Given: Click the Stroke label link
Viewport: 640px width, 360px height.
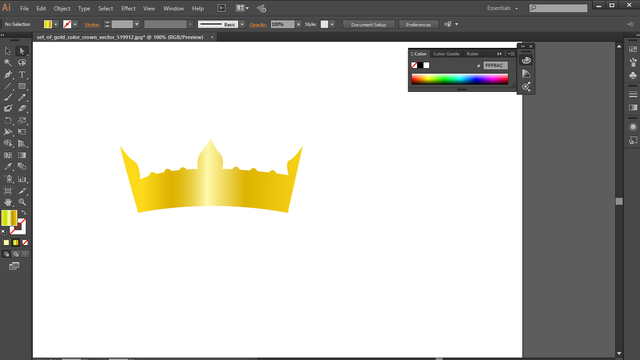Looking at the screenshot, I should (x=92, y=24).
